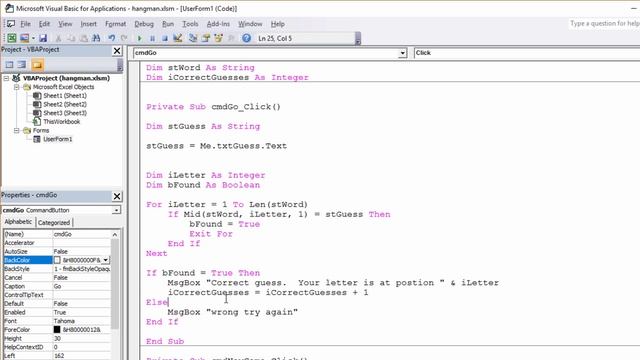Open the Debug menu
Viewport: 640px width, 360px height.
pos(144,24)
